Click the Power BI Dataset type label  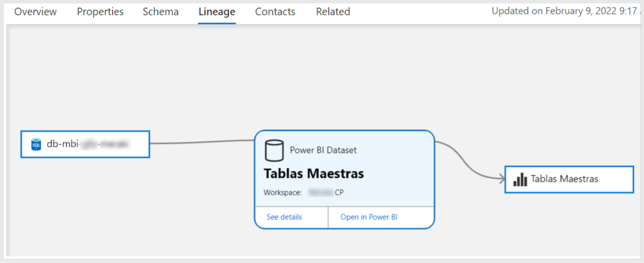[323, 150]
